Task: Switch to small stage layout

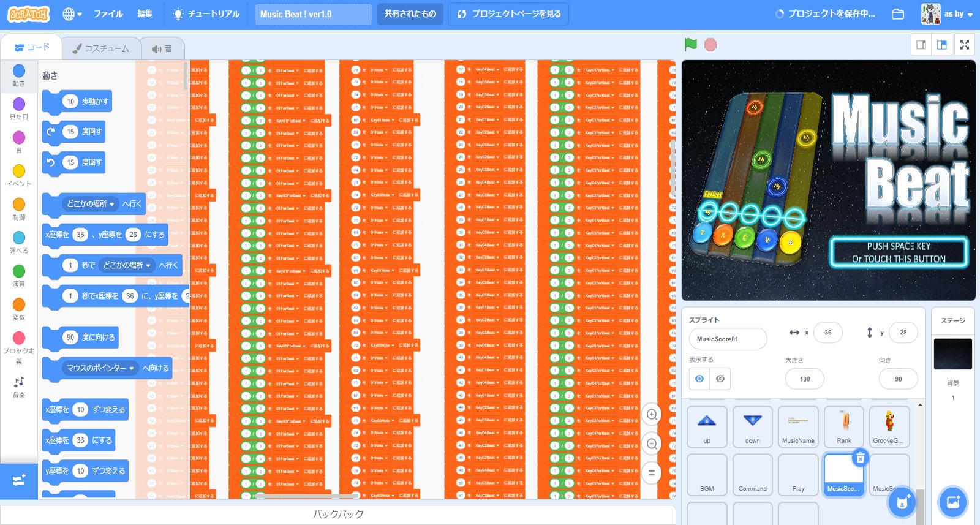Action: click(x=921, y=45)
